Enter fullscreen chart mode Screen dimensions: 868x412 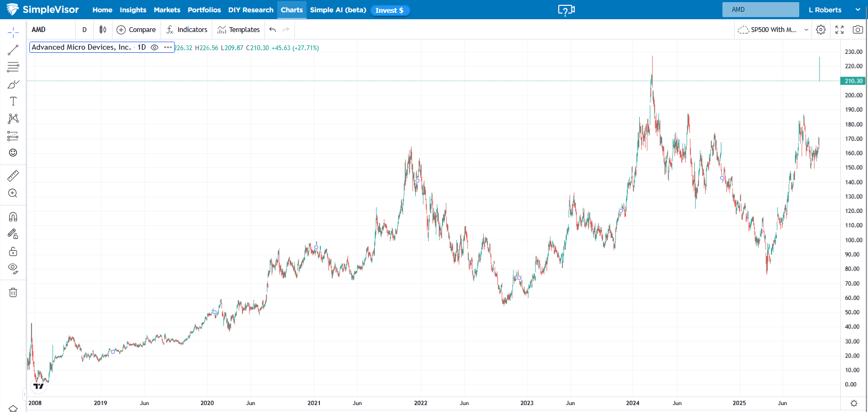(839, 30)
